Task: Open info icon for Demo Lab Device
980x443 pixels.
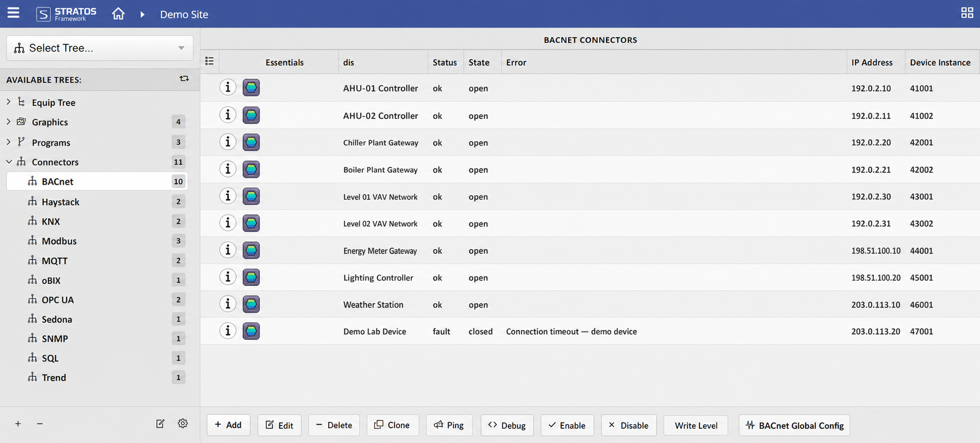Action: tap(227, 331)
